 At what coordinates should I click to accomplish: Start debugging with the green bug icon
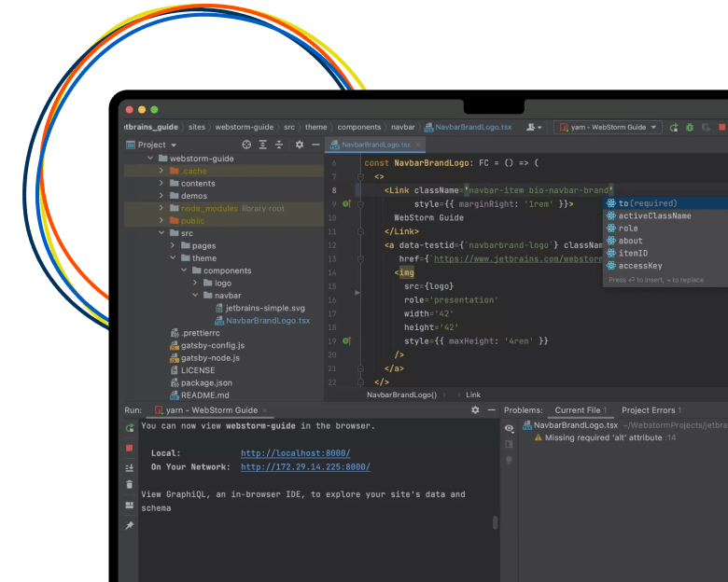tap(690, 127)
